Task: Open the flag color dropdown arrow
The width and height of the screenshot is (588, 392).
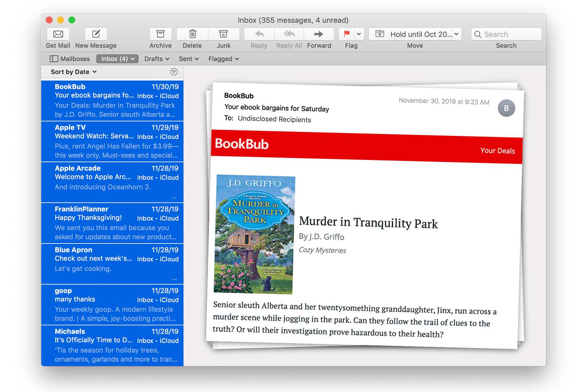Action: pos(359,34)
